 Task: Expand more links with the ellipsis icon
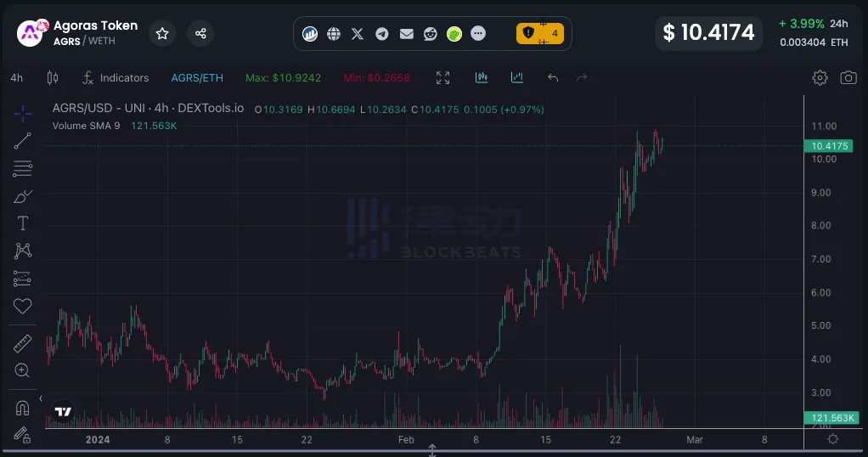pyautogui.click(x=478, y=34)
